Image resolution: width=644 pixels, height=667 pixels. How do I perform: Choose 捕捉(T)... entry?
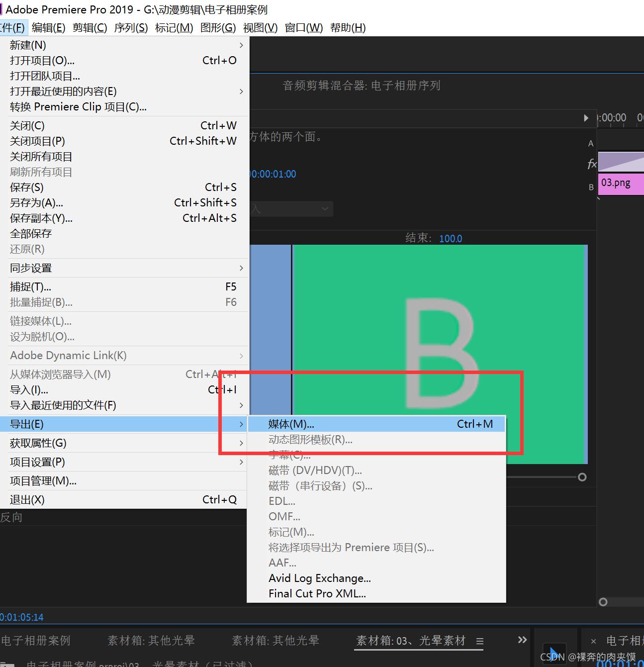(124, 287)
